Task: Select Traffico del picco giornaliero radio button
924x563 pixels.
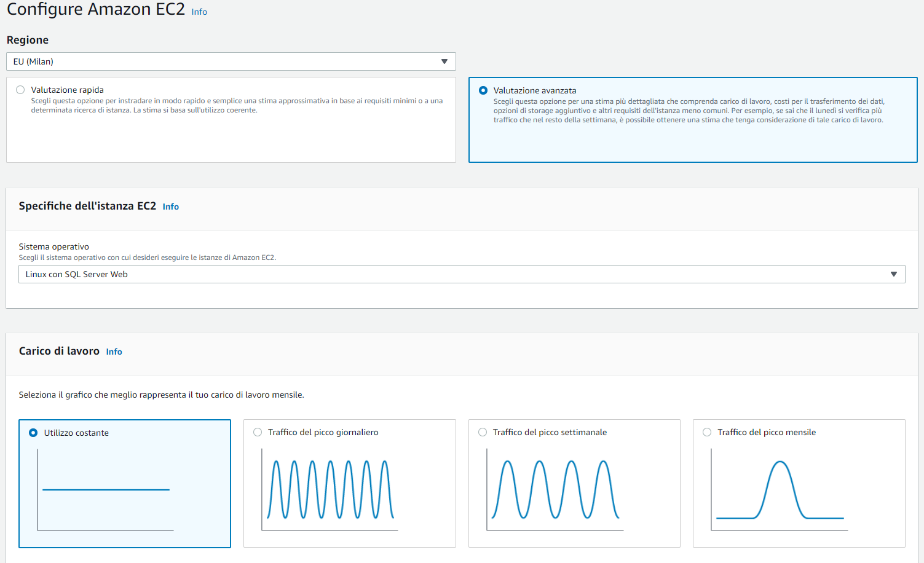Action: tap(258, 432)
